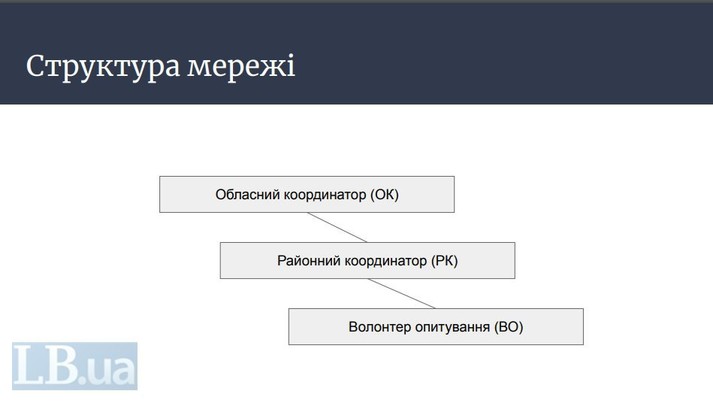Image resolution: width=713 pixels, height=409 pixels.
Task: Click "координатор" in the Районний box
Action: click(383, 261)
